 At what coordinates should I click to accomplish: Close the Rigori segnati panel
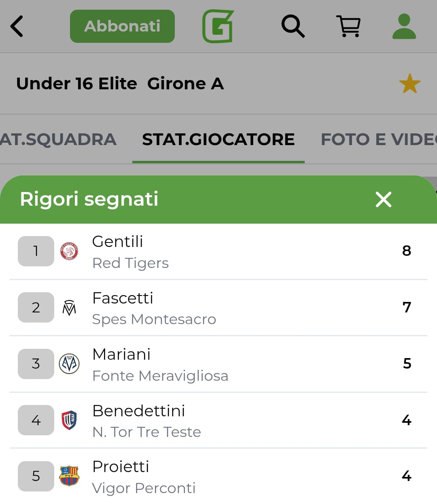point(383,199)
